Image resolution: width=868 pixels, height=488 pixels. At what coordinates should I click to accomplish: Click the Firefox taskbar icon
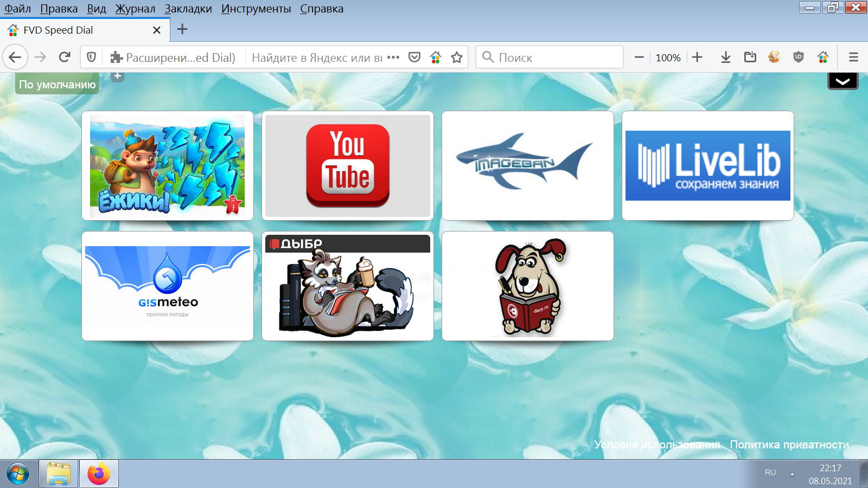pos(99,474)
